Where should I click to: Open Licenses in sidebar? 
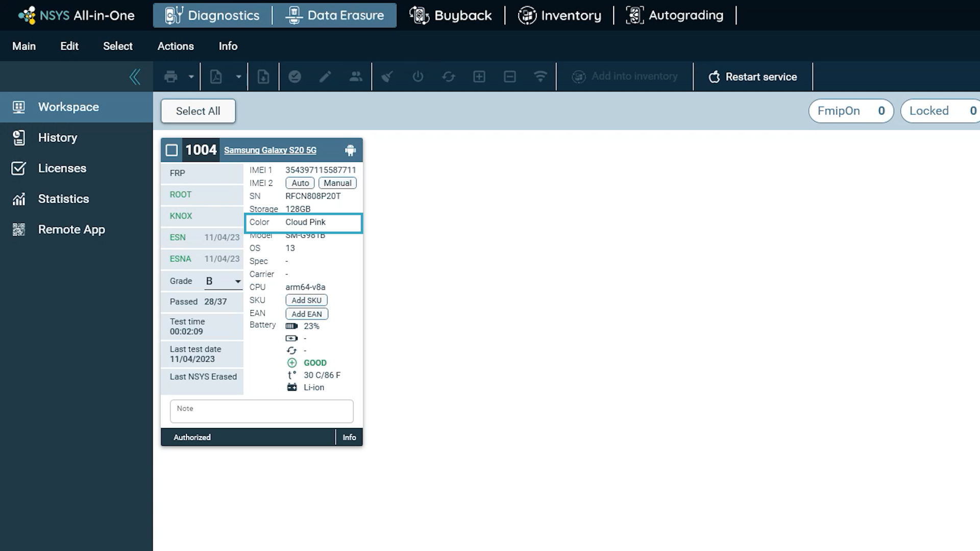click(77, 168)
